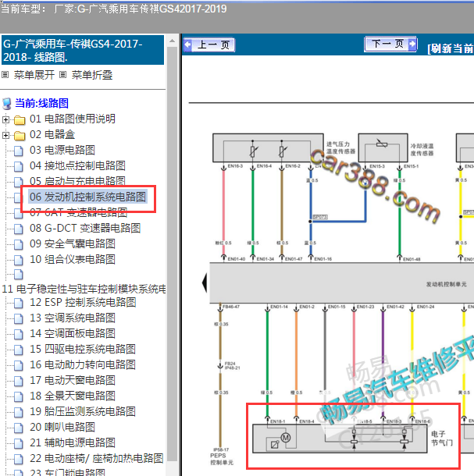The image size is (474, 476).
Task: Open 12 ESP 控制系统电路图
Action: (x=83, y=302)
